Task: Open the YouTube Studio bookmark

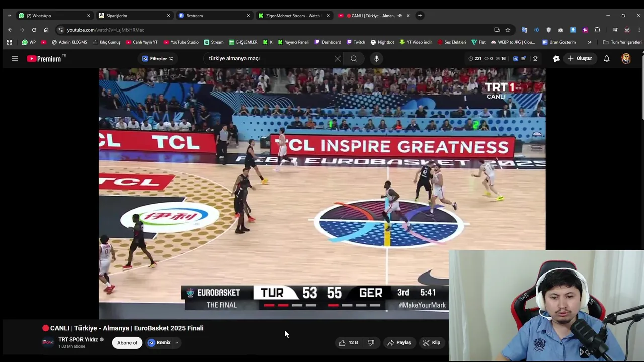Action: (x=181, y=42)
